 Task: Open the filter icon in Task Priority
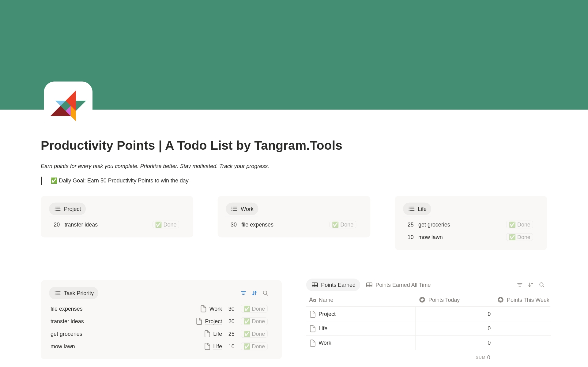coord(243,293)
